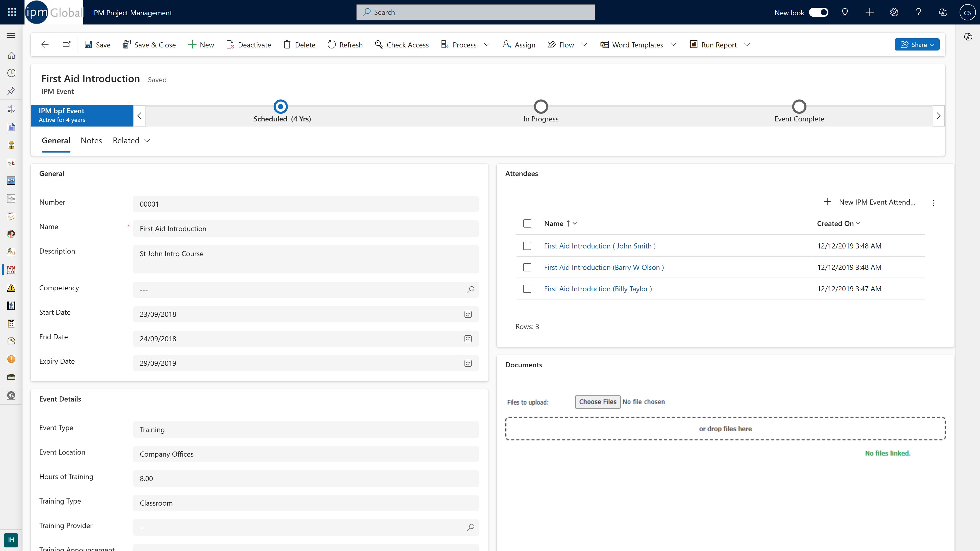Advance process bar with right chevron
Screen dimensions: 980x551
click(939, 116)
